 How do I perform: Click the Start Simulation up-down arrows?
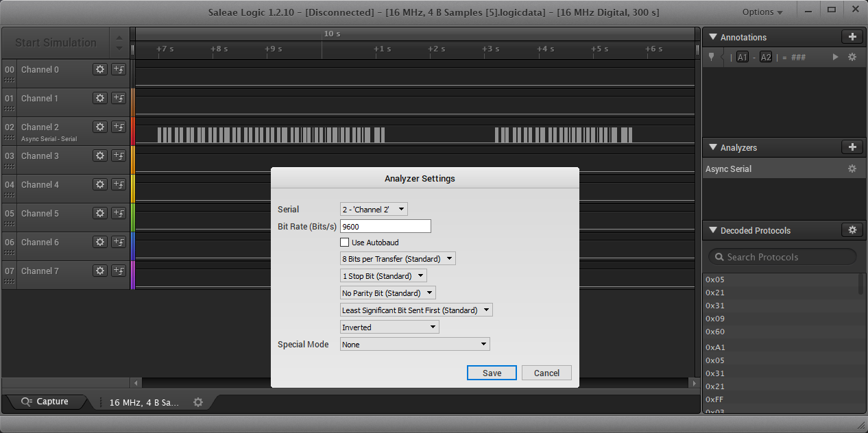pos(119,42)
